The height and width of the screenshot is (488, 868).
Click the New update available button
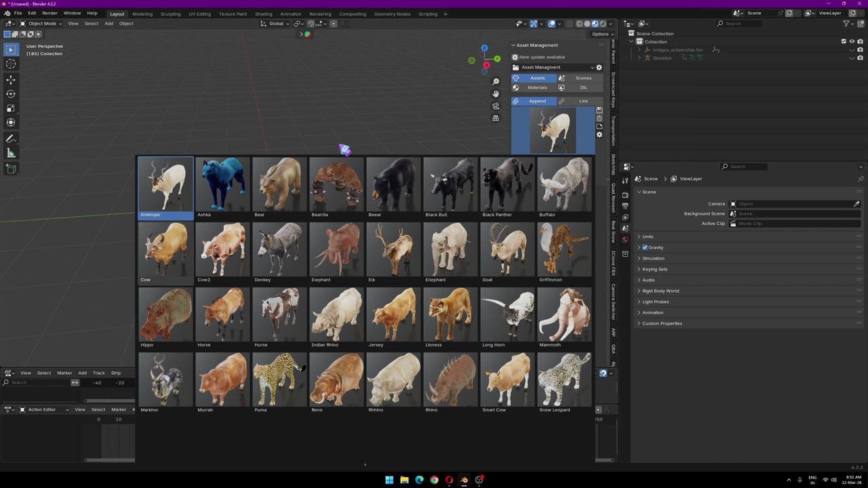pos(541,57)
